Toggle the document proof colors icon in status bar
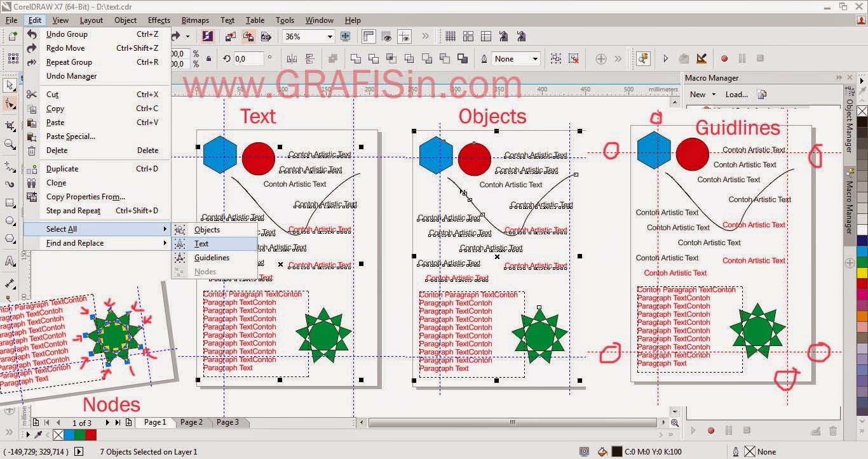This screenshot has height=459, width=868. [x=584, y=452]
